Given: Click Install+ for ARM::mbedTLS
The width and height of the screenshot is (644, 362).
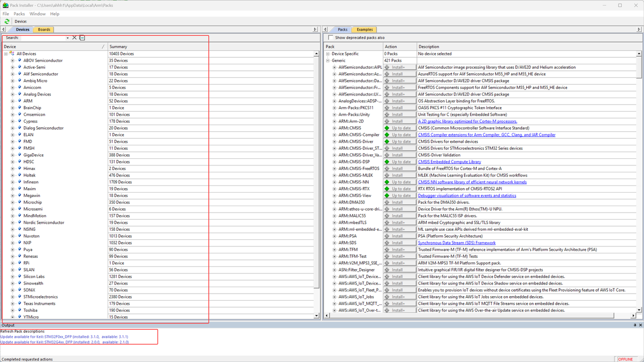Looking at the screenshot, I should tap(400, 222).
